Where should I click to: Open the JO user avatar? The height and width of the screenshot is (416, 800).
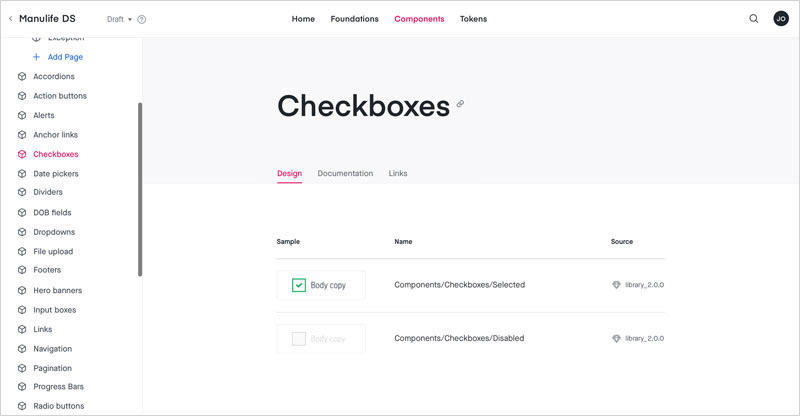pyautogui.click(x=781, y=19)
